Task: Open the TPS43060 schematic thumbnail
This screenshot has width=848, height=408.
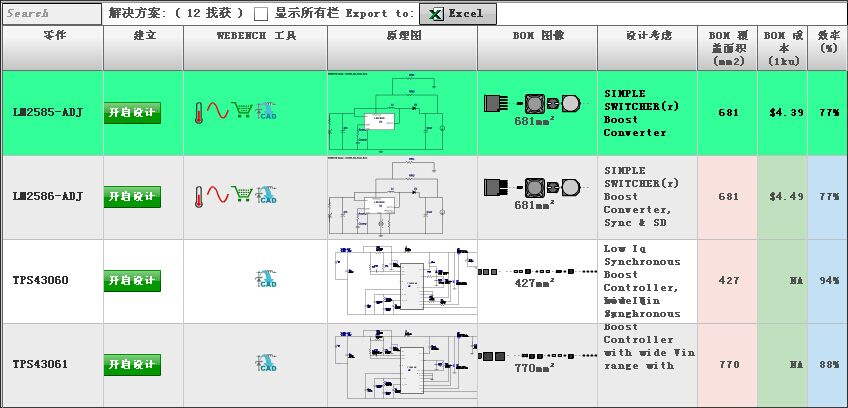Action: click(x=403, y=281)
